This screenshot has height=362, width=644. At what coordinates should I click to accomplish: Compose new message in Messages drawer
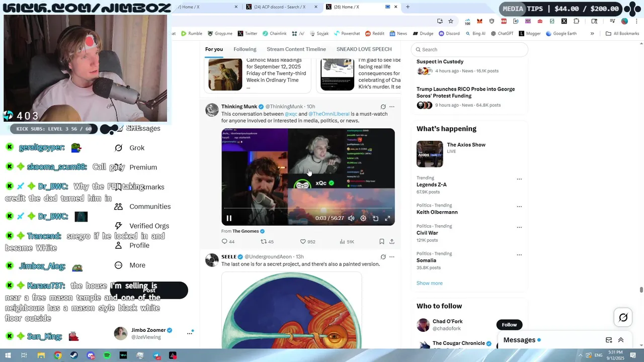tap(609, 340)
